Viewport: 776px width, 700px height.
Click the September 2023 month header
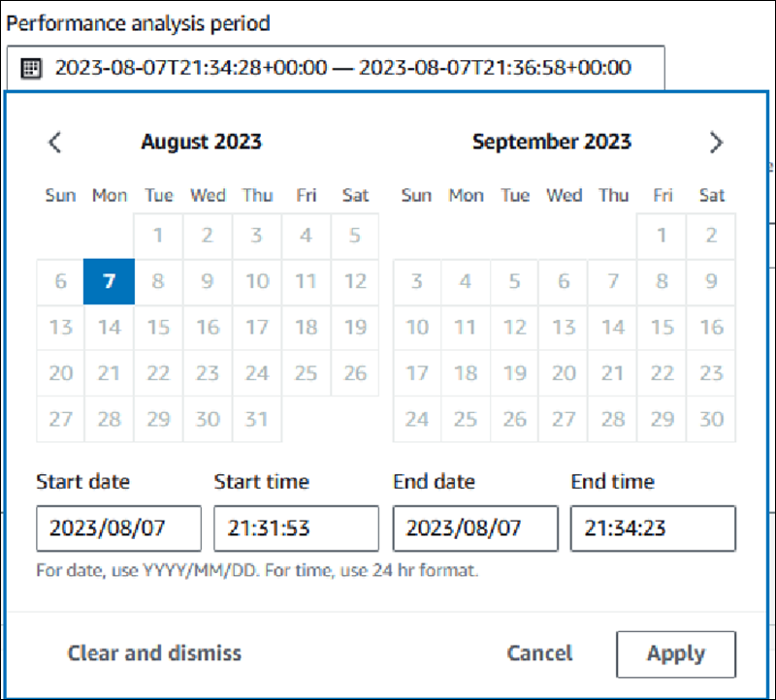click(x=552, y=142)
